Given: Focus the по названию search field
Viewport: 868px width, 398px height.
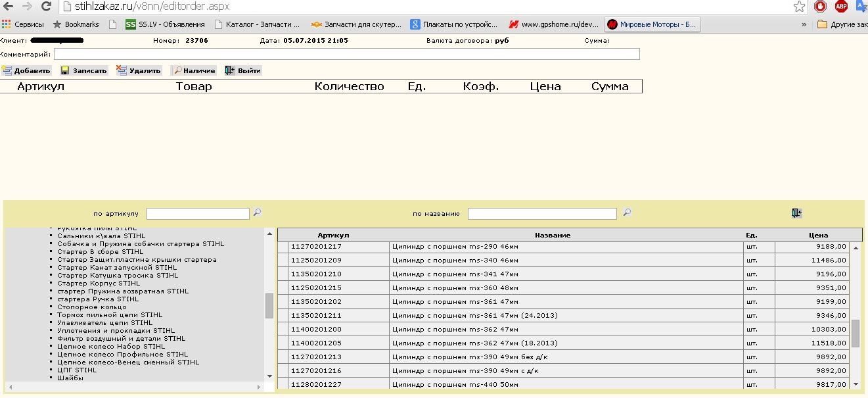Looking at the screenshot, I should coord(542,213).
